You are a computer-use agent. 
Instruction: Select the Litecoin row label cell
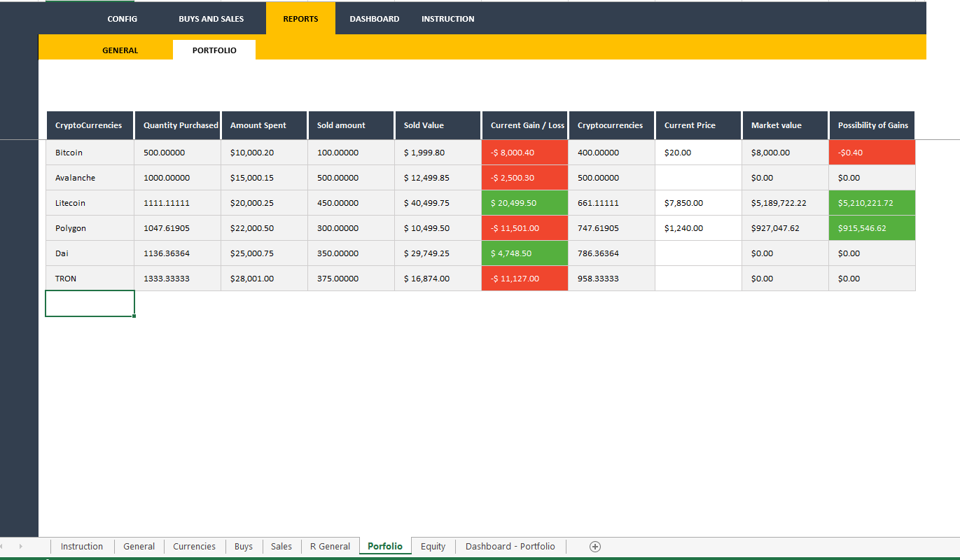tap(90, 203)
